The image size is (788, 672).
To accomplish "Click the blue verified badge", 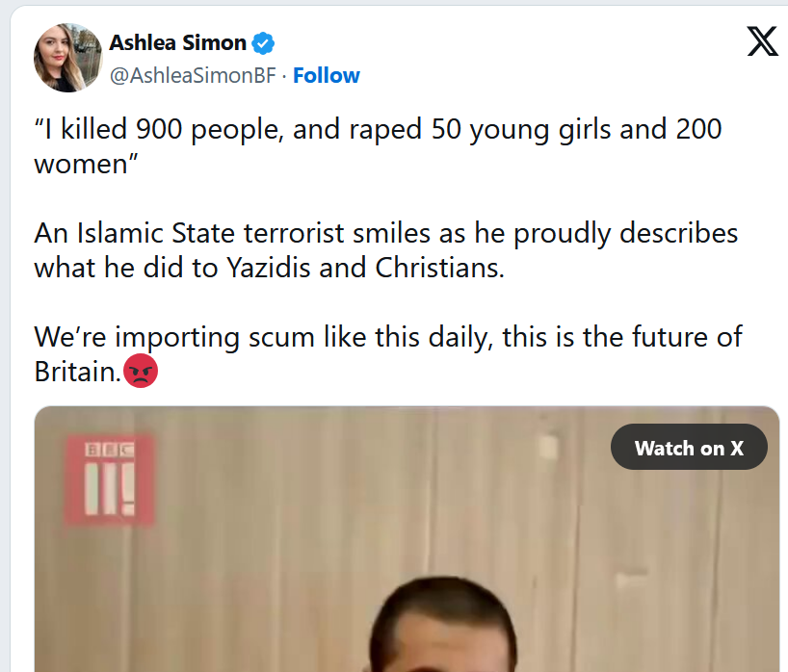I will (x=264, y=43).
